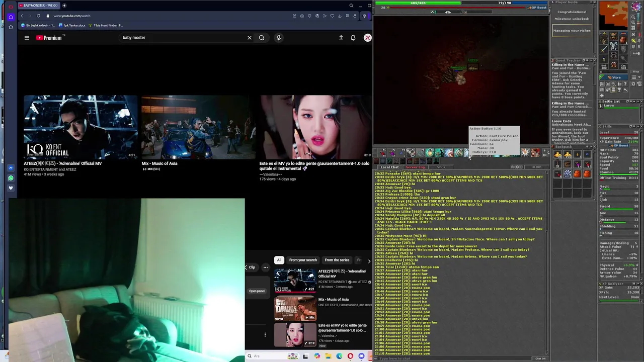Select the From your search chip
Viewport: 644px width, 362px height.
click(303, 260)
